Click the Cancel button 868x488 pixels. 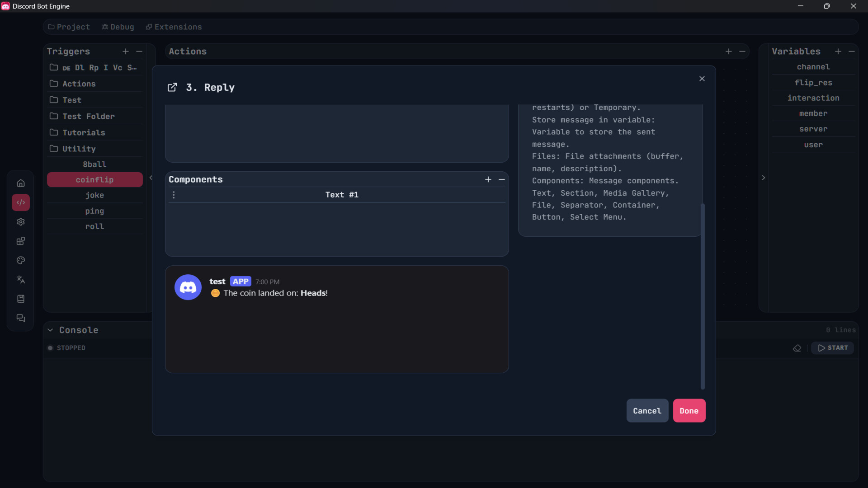(x=647, y=411)
